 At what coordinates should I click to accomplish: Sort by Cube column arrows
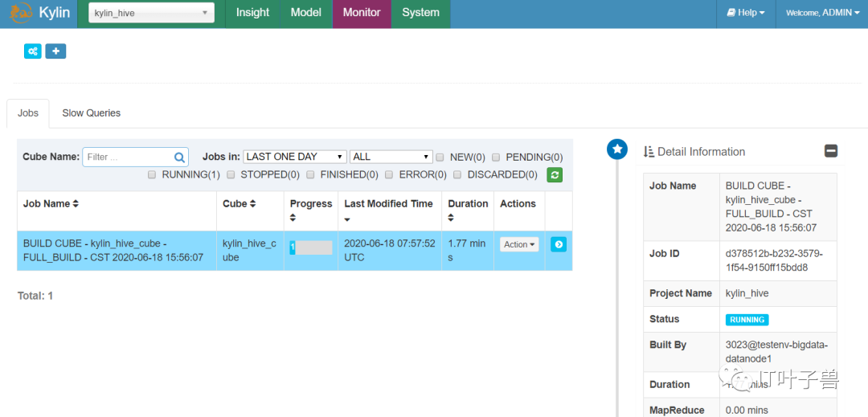point(253,204)
